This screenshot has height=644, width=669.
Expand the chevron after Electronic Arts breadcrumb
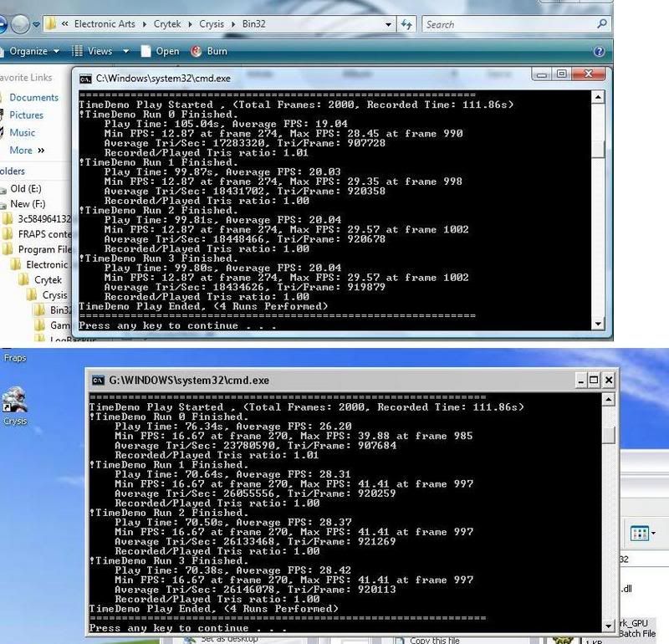[x=145, y=24]
